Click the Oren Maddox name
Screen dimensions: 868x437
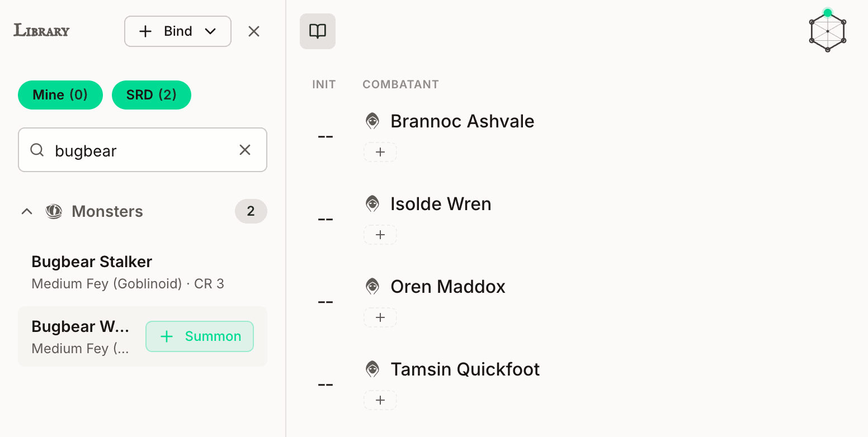pyautogui.click(x=448, y=287)
